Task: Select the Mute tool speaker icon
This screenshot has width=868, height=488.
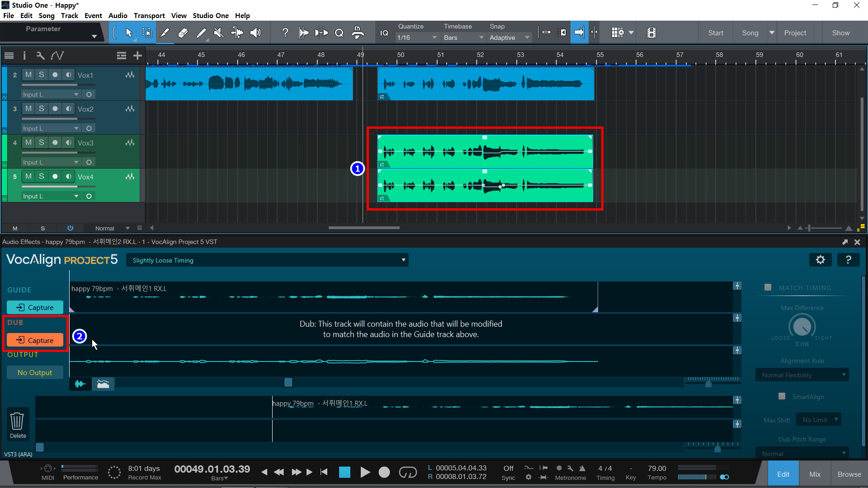Action: pos(219,33)
